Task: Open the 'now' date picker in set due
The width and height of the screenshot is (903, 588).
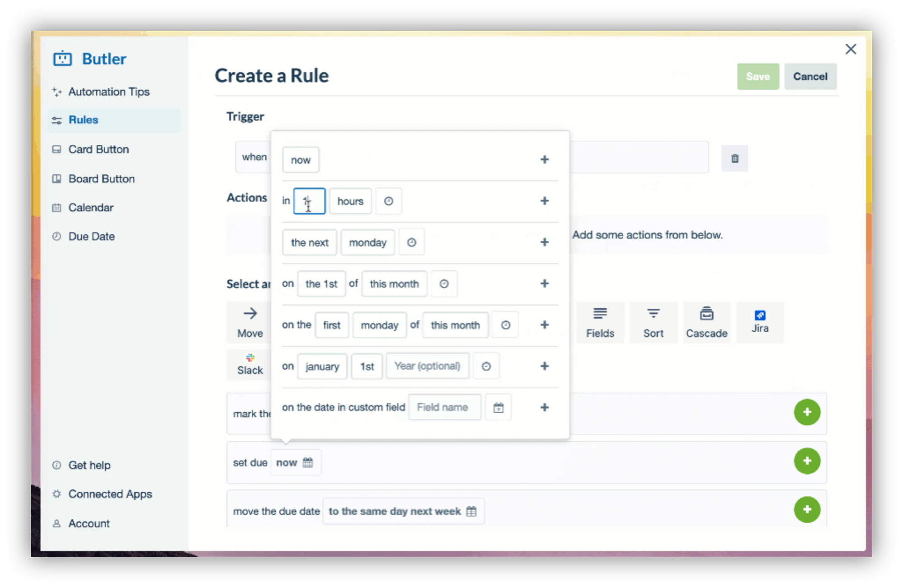Action: (x=295, y=463)
